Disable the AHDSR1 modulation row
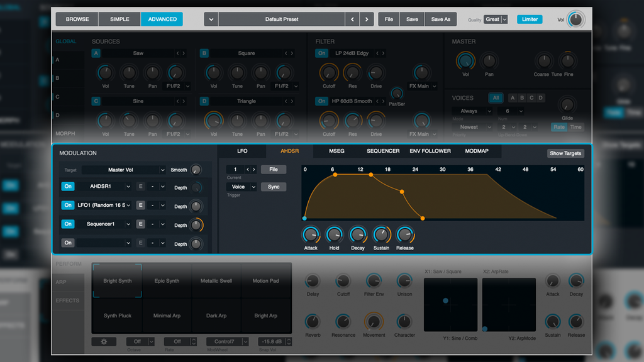Screen dimensions: 644x362 click(x=69, y=187)
